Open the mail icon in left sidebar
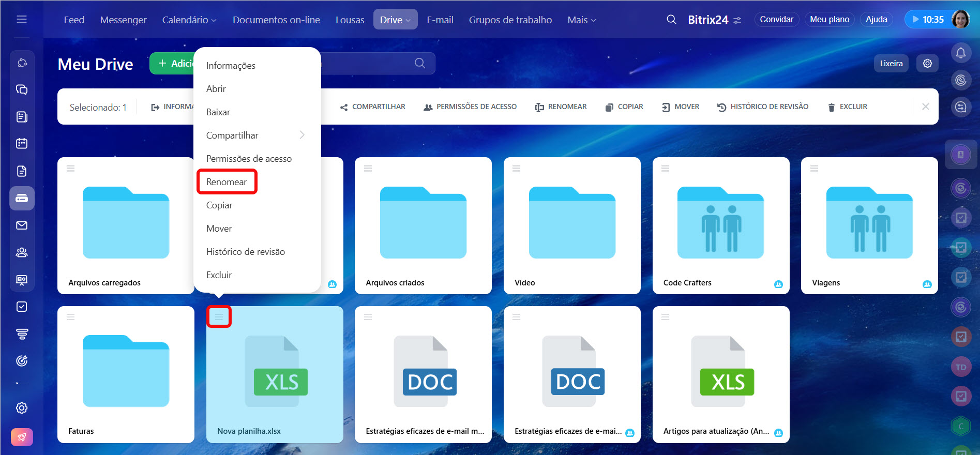980x455 pixels. point(22,225)
